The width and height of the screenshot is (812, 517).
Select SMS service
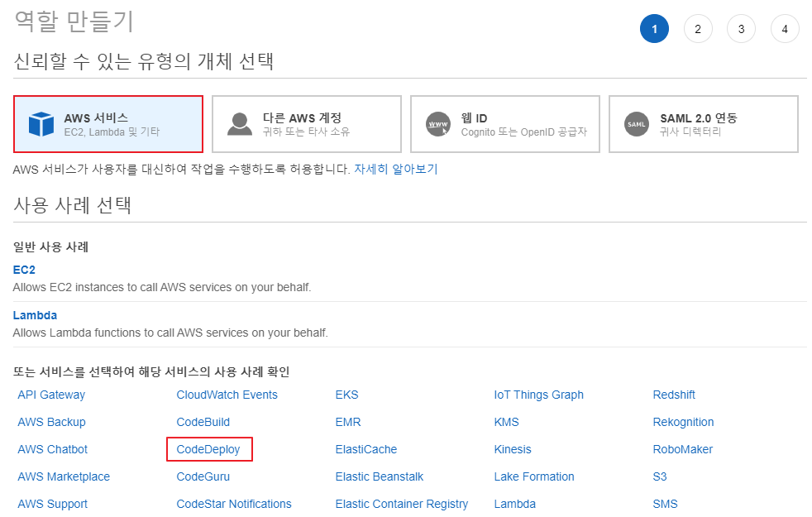pos(665,504)
